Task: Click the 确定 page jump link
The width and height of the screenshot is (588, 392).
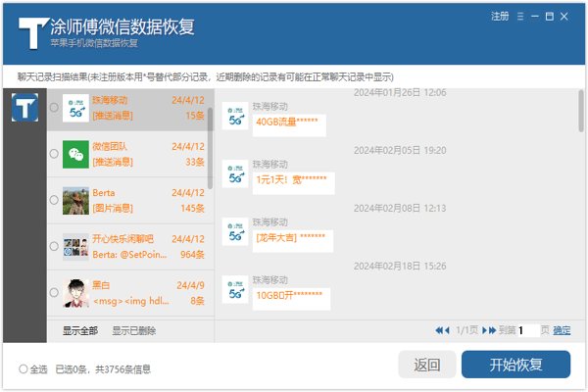Action: pos(562,330)
